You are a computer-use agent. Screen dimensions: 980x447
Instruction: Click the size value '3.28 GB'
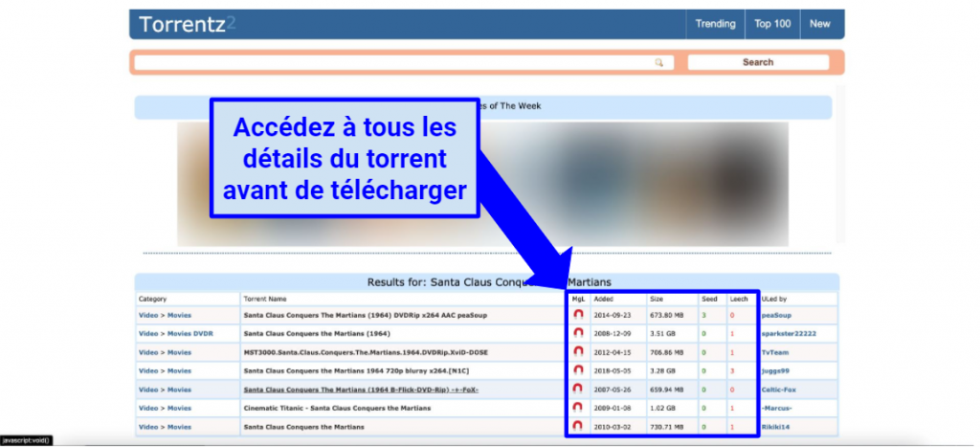(x=661, y=370)
